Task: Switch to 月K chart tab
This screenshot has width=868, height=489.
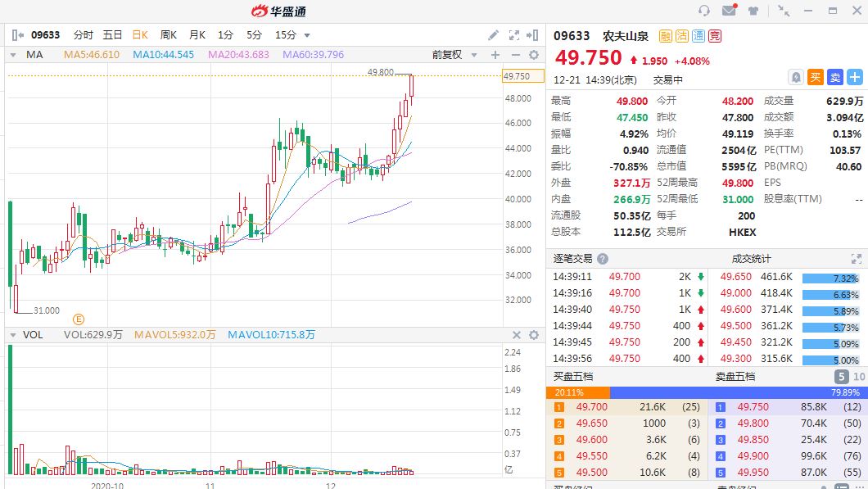Action: tap(197, 35)
